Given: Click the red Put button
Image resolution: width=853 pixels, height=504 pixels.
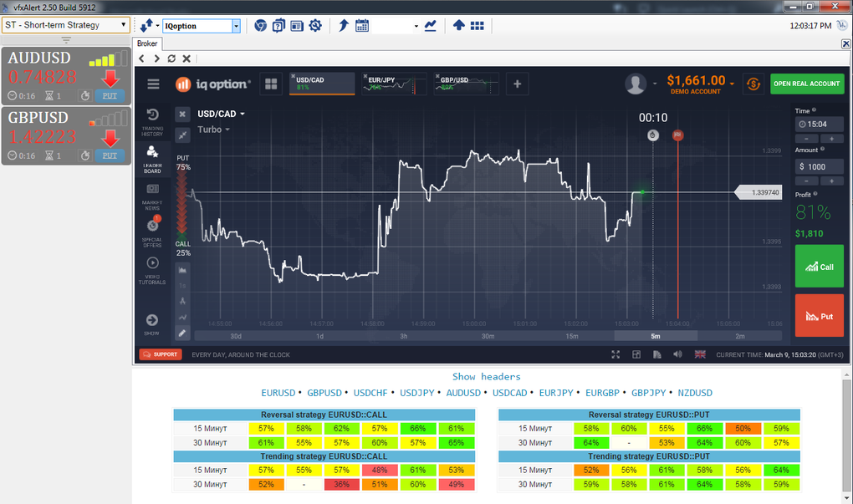Looking at the screenshot, I should [820, 315].
